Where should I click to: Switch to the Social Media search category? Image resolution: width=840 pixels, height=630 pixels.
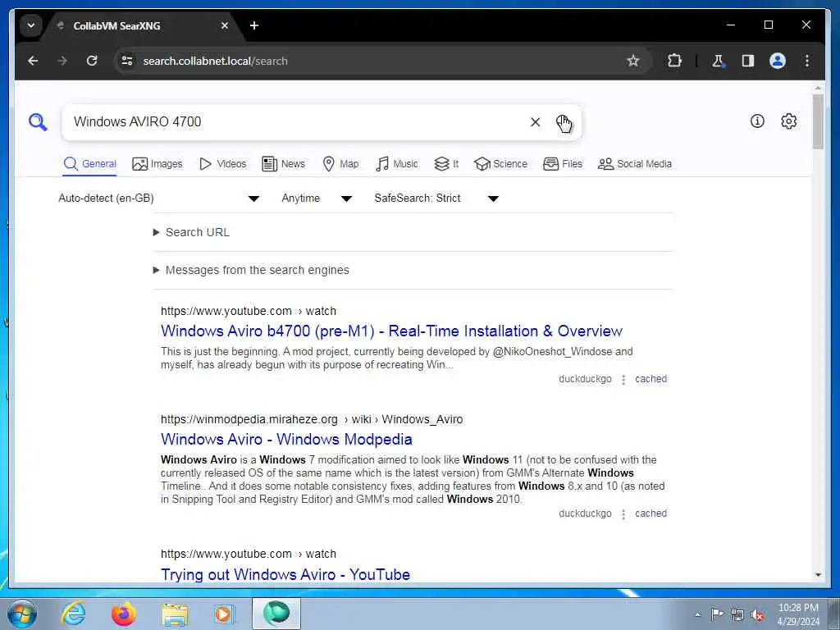tap(635, 164)
